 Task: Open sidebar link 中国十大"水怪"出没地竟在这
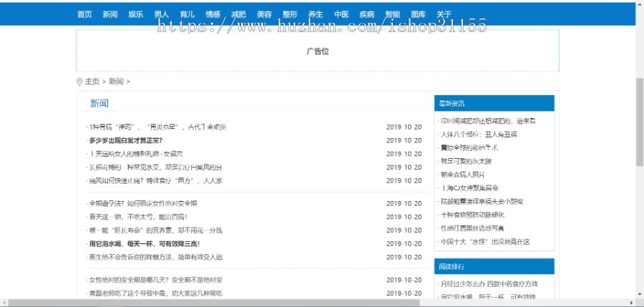click(x=485, y=242)
